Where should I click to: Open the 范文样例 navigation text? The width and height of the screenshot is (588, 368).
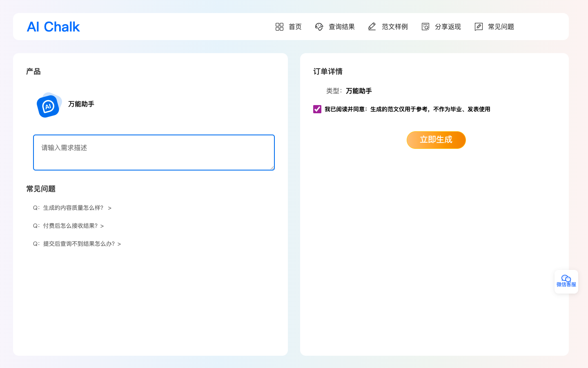pos(394,27)
